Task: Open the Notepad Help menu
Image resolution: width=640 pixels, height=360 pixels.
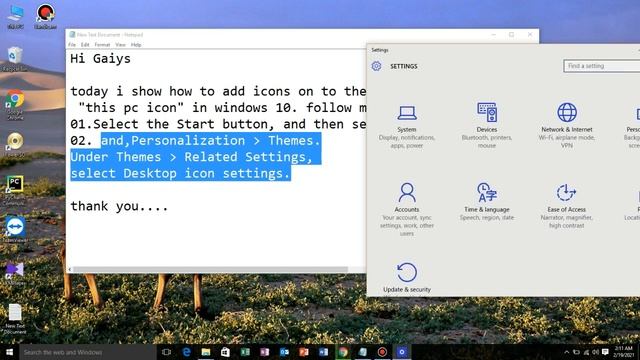Action: (136, 44)
